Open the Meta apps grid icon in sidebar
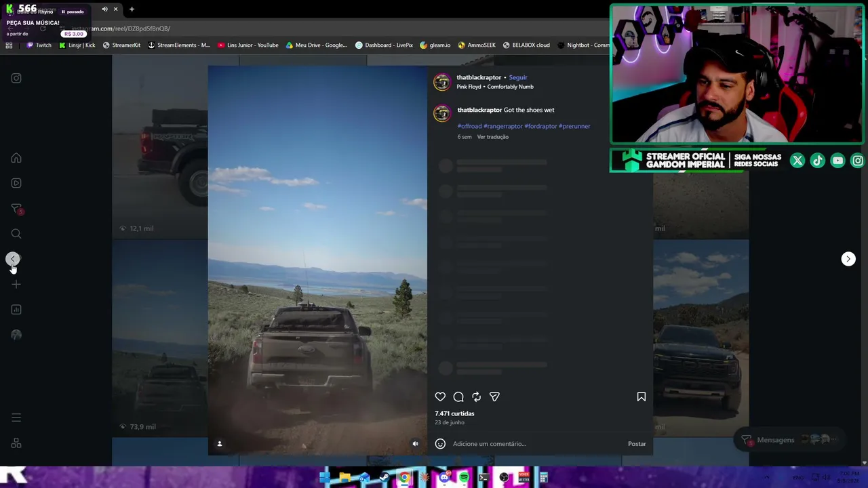This screenshot has width=868, height=488. [x=16, y=443]
